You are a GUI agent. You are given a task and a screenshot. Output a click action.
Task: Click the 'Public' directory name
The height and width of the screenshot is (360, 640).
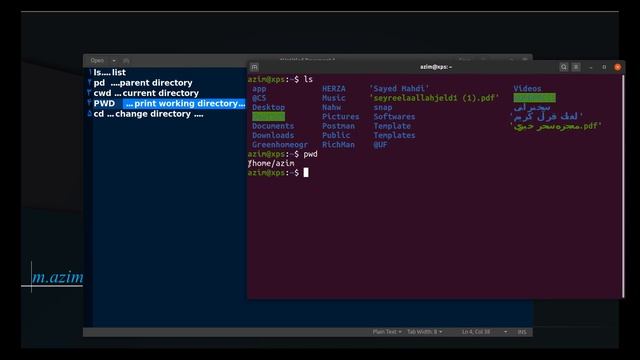[336, 136]
